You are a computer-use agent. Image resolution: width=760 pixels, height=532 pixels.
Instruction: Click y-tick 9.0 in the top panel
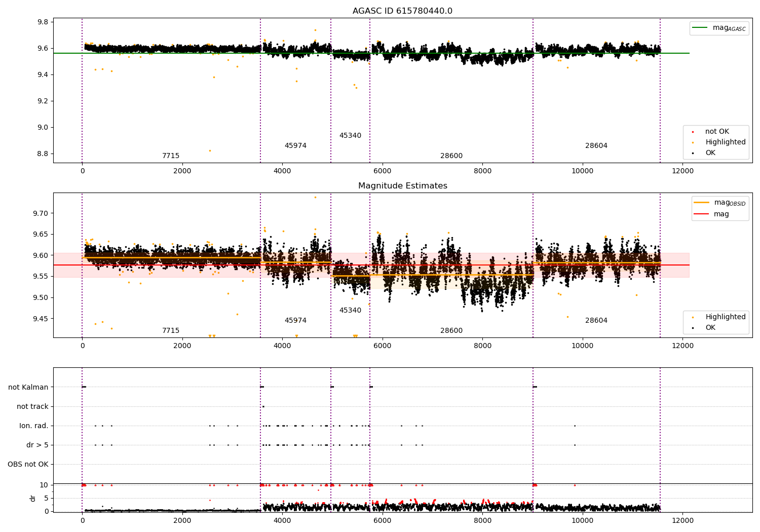[x=43, y=128]
